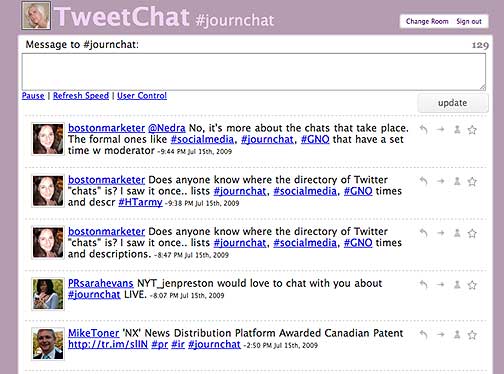Click #GNO hashtag in the @Nedra tweet
The image size is (504, 374).
pos(315,139)
